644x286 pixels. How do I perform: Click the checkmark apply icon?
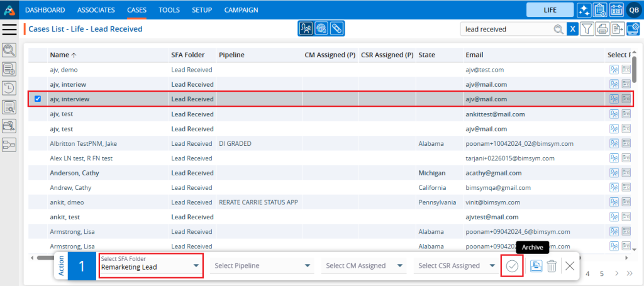point(512,266)
